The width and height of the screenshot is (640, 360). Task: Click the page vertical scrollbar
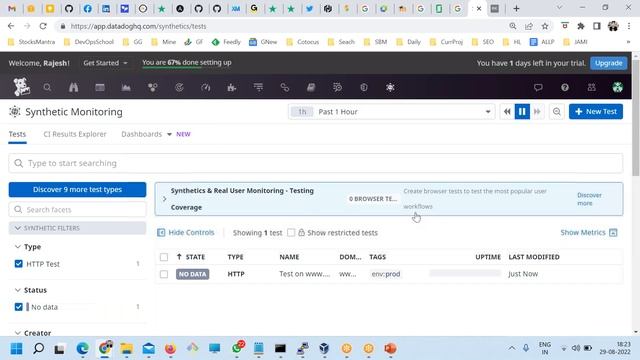coord(636,118)
